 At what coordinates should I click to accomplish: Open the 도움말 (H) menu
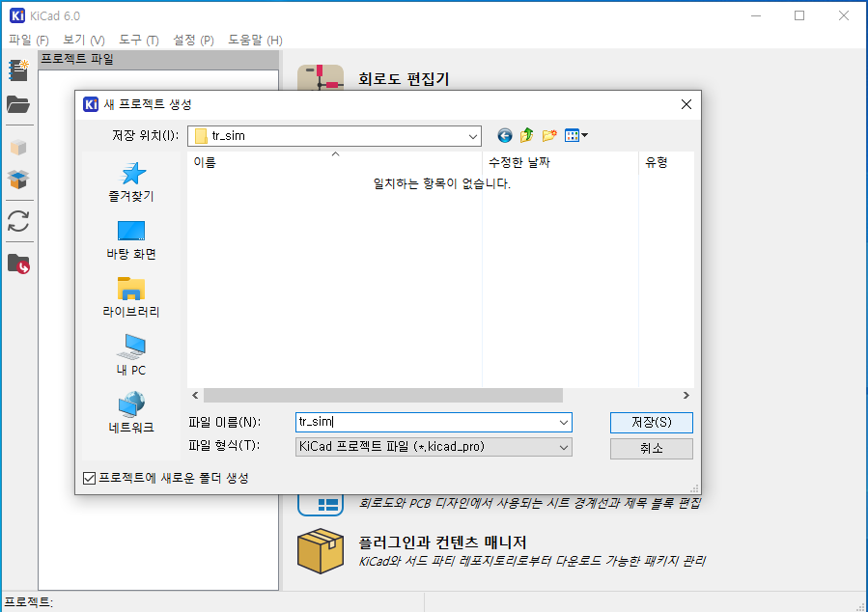[x=255, y=40]
